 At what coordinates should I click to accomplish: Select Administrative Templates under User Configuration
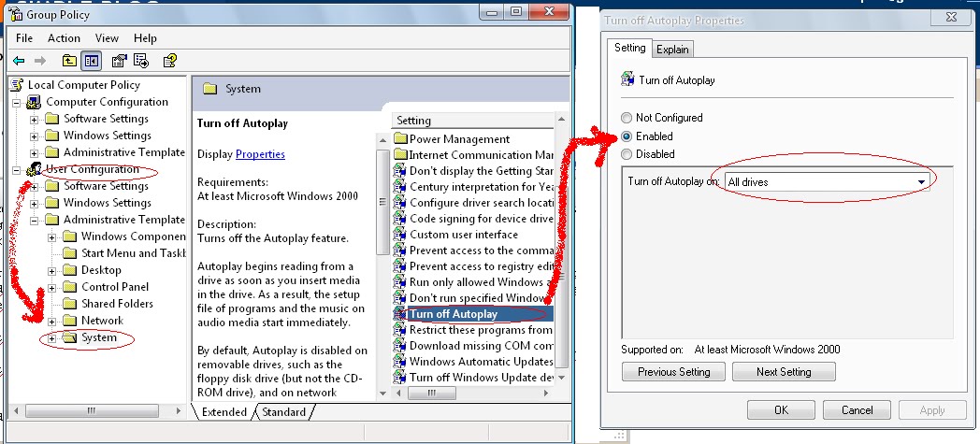(x=123, y=219)
